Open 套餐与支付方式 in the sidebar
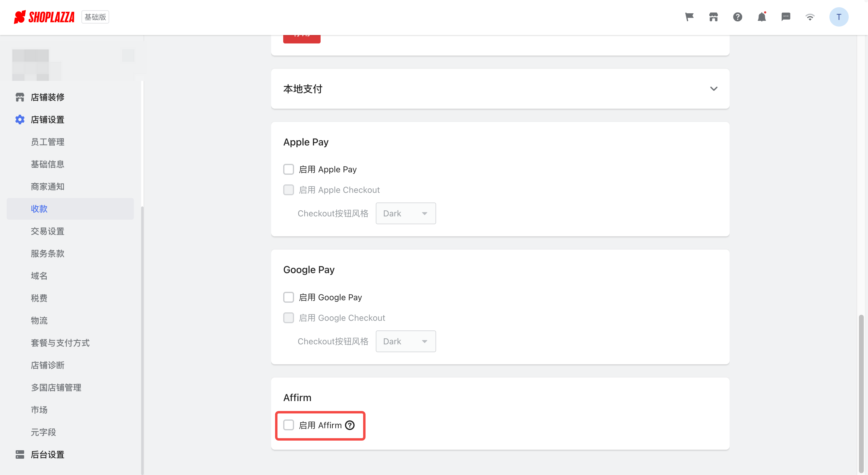 click(x=60, y=343)
